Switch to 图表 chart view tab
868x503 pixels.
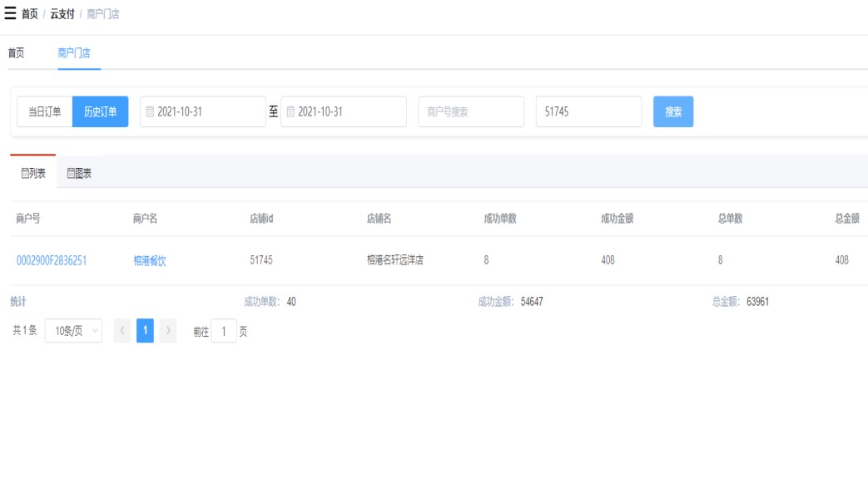coord(79,174)
